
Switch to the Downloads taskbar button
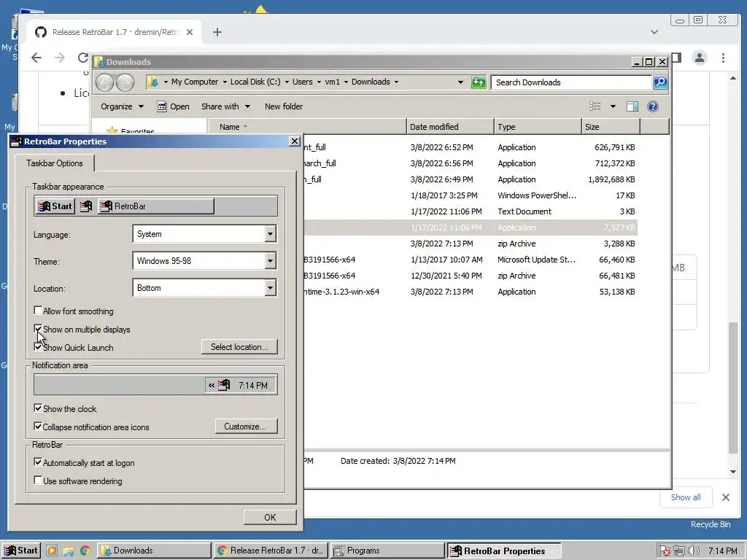(154, 551)
